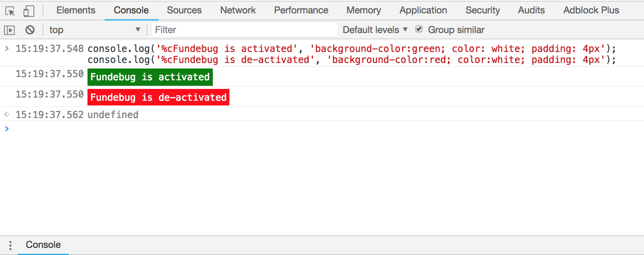Go to the Network tab
This screenshot has width=644, height=255.
pyautogui.click(x=238, y=10)
